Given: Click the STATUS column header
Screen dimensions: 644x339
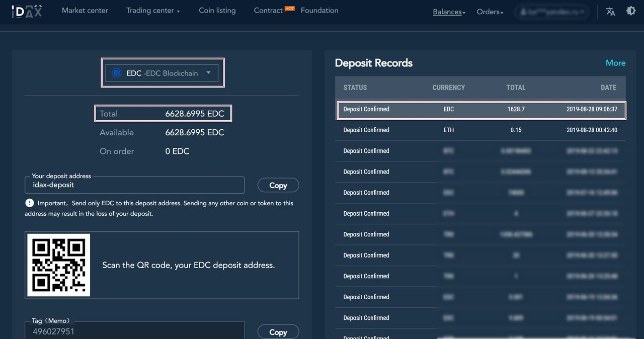Looking at the screenshot, I should click(x=355, y=88).
